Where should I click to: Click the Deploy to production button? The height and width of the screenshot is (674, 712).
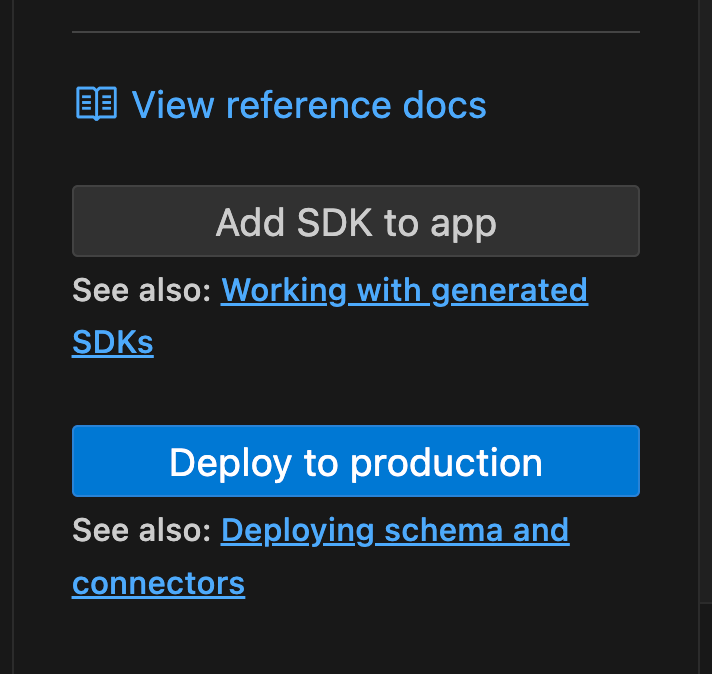[355, 461]
